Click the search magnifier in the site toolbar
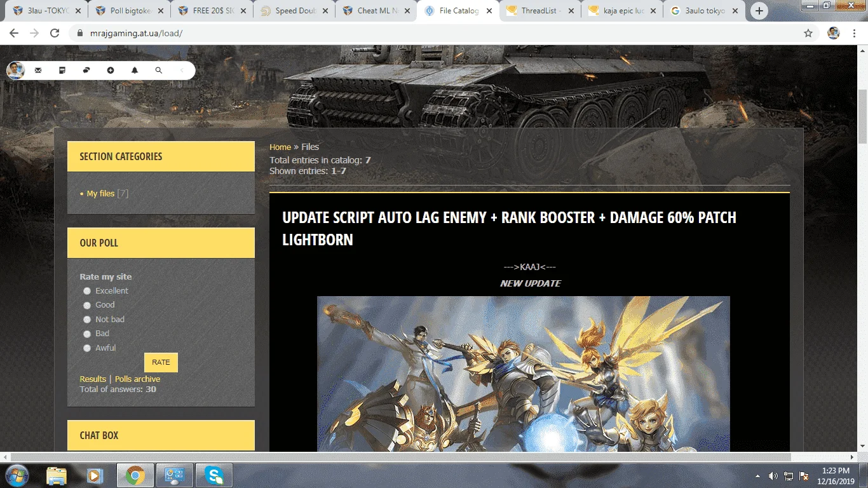Viewport: 868px width, 488px height. coord(159,71)
